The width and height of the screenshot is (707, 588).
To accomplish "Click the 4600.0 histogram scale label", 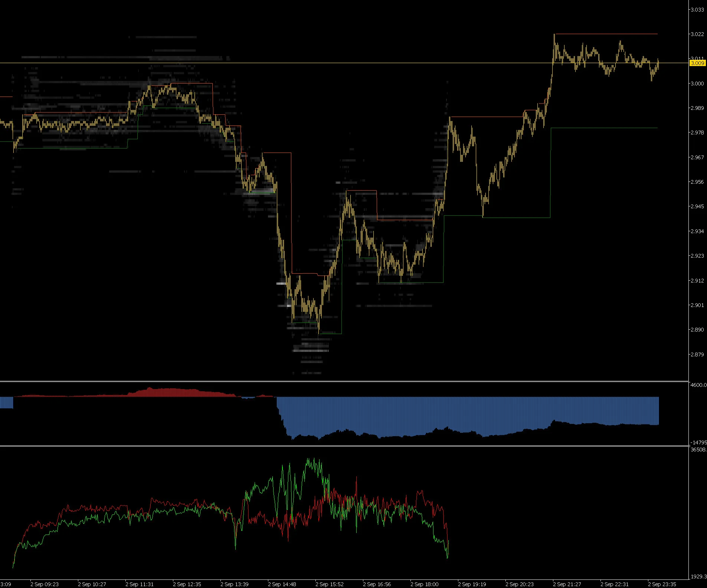I will coord(698,385).
